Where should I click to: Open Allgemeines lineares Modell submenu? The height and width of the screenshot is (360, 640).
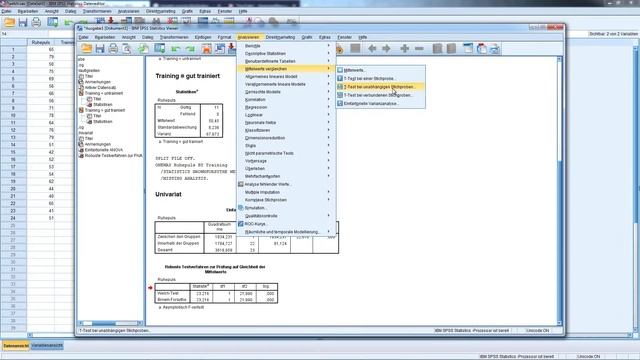(x=286, y=76)
